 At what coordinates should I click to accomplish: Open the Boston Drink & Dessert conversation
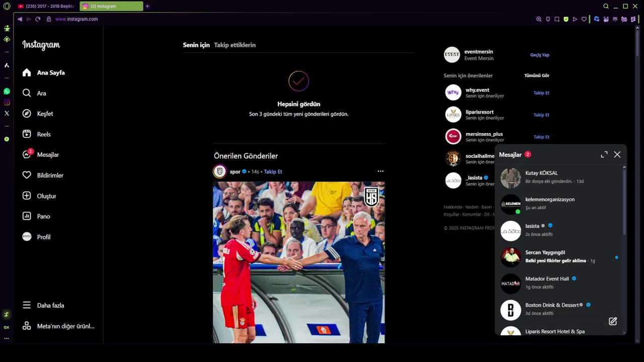[x=558, y=309]
